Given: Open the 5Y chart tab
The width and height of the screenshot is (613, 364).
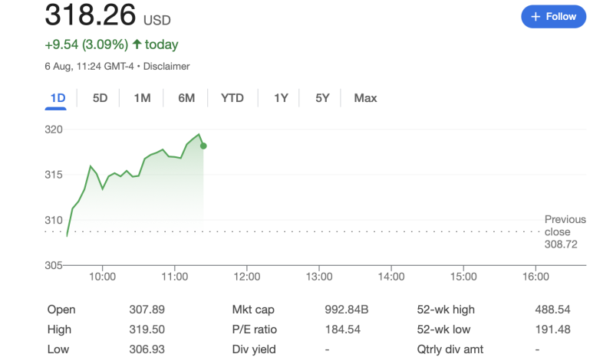Looking at the screenshot, I should click(322, 98).
